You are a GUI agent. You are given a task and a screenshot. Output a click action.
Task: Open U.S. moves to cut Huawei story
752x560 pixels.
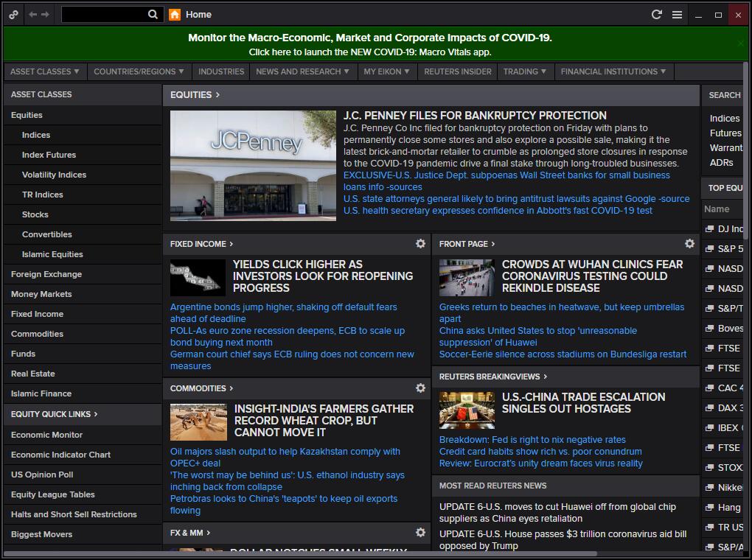[558, 513]
